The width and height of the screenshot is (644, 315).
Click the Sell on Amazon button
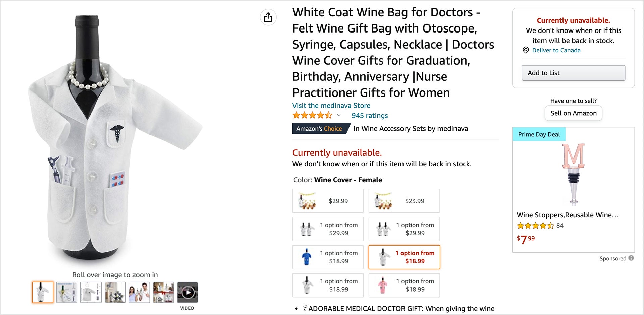click(x=573, y=113)
